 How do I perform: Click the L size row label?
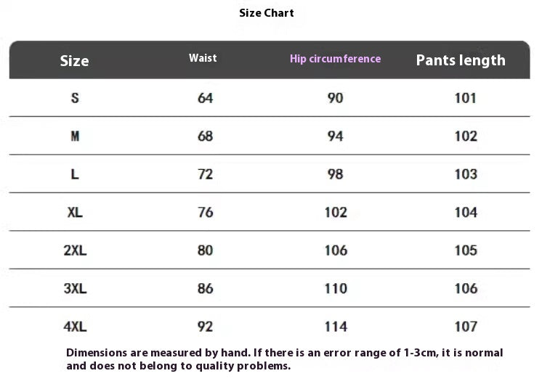click(75, 174)
